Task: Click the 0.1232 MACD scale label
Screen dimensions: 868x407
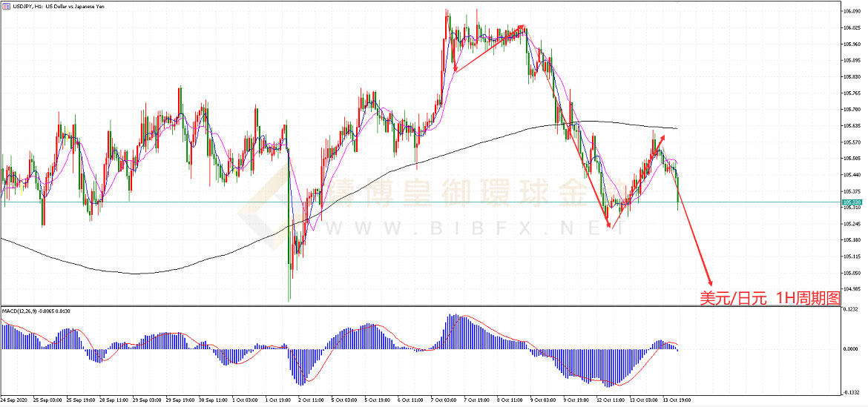Action: point(850,309)
